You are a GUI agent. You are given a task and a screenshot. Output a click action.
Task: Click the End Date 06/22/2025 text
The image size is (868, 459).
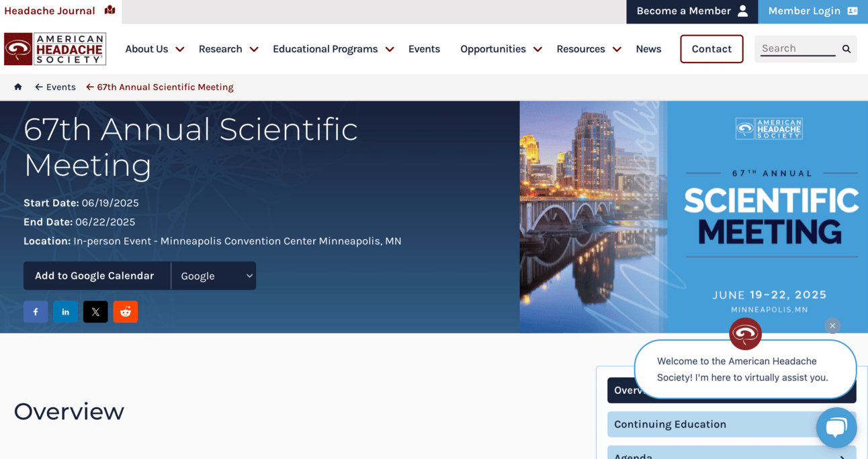click(79, 222)
